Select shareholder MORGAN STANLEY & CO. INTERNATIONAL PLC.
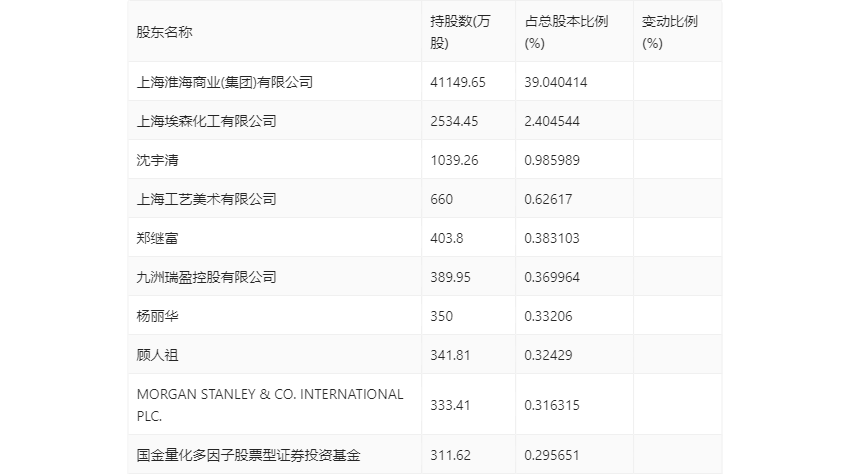The height and width of the screenshot is (474, 850). click(270, 405)
